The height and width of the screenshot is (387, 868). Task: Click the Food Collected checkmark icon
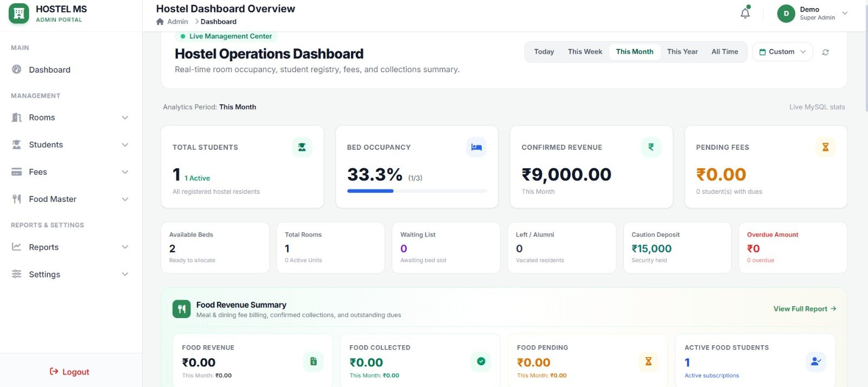tap(481, 361)
